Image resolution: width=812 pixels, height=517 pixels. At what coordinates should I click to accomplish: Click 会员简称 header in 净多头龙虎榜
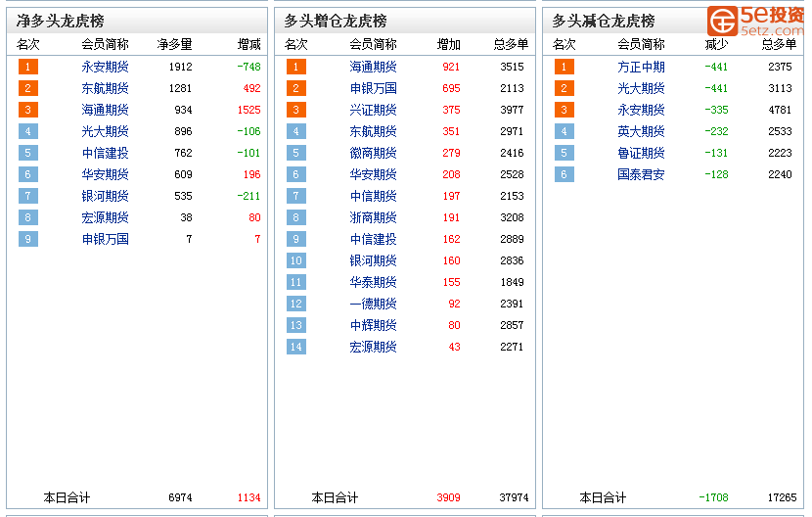[105, 45]
